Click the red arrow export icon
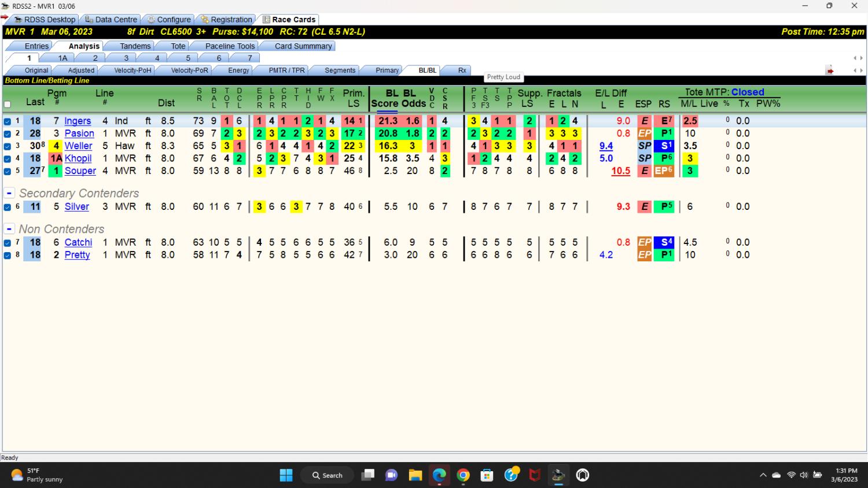868x488 pixels. click(x=830, y=71)
